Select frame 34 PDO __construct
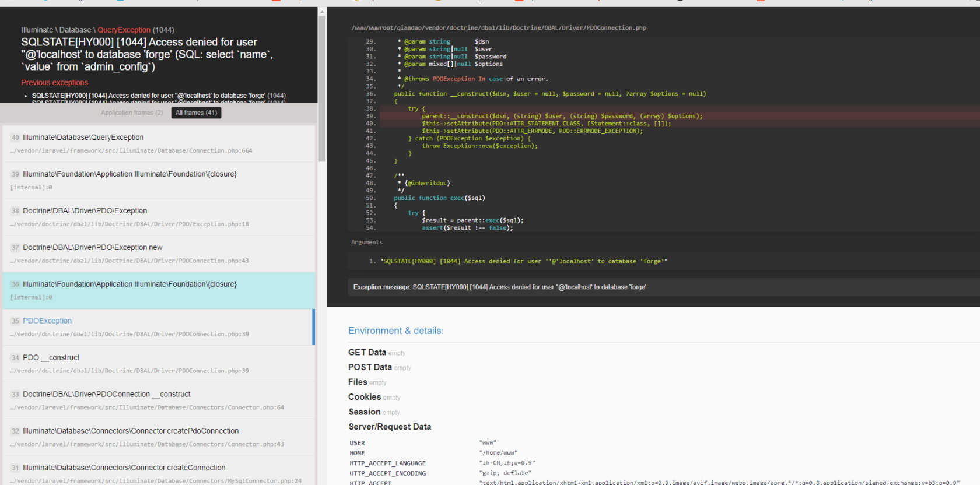 [159, 364]
